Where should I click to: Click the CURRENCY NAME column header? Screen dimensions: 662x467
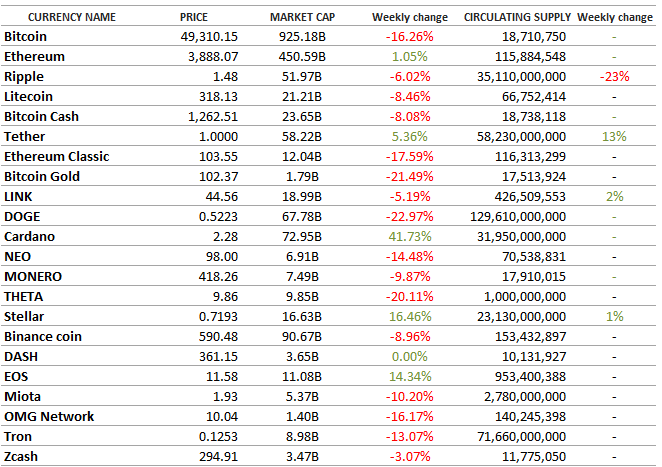click(72, 17)
